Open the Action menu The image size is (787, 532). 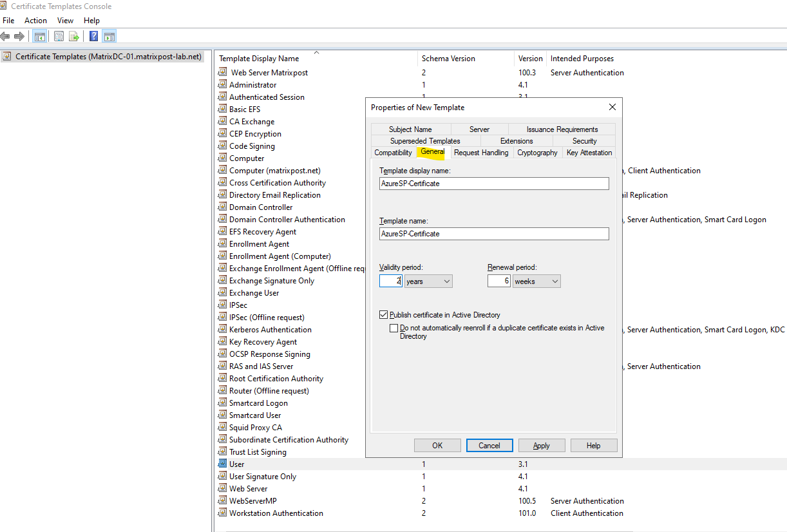pos(35,21)
